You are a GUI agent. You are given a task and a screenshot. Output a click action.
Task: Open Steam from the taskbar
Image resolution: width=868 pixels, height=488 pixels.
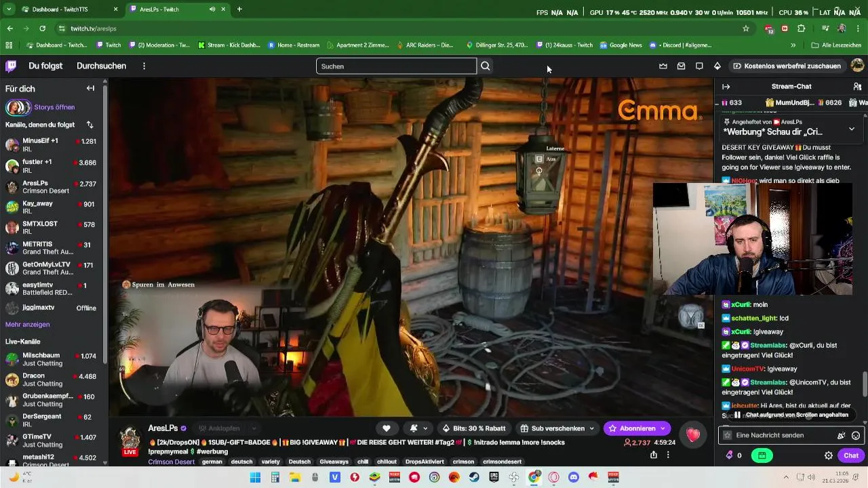[474, 477]
